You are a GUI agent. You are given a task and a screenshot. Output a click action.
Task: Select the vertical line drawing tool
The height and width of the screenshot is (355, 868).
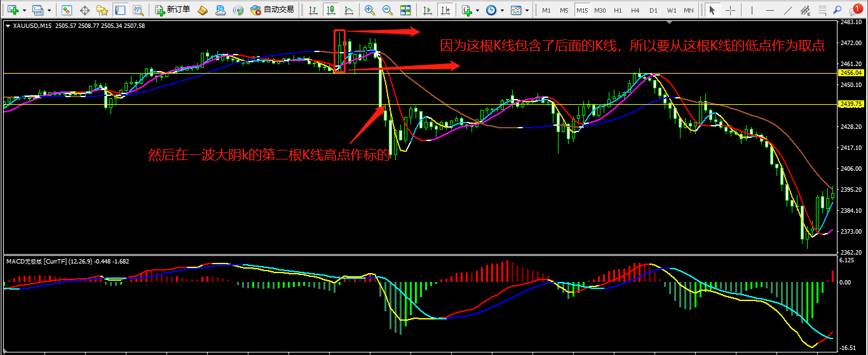[752, 10]
